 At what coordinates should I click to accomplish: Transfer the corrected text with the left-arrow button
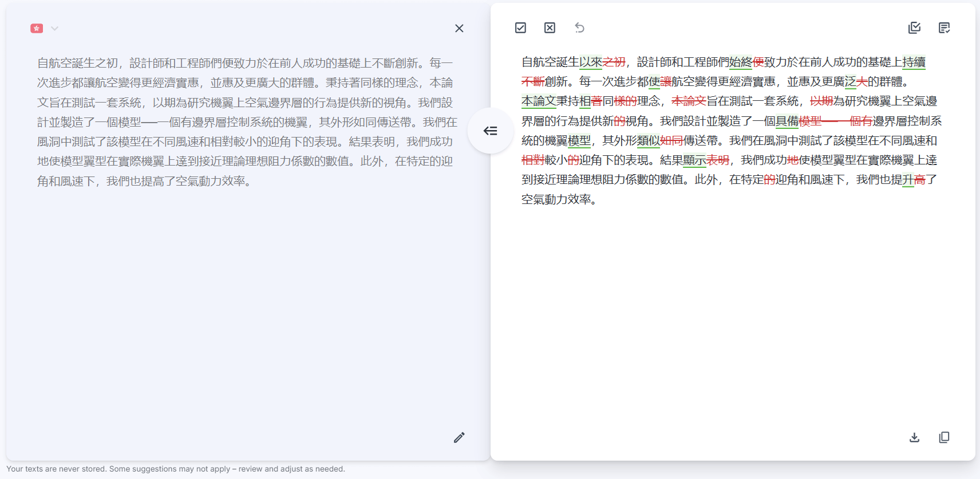(x=490, y=131)
